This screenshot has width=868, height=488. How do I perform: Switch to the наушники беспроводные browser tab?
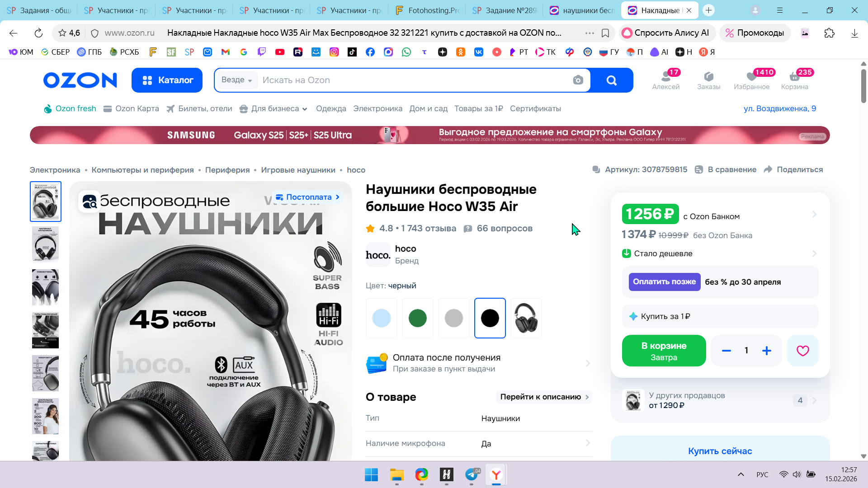(x=582, y=10)
